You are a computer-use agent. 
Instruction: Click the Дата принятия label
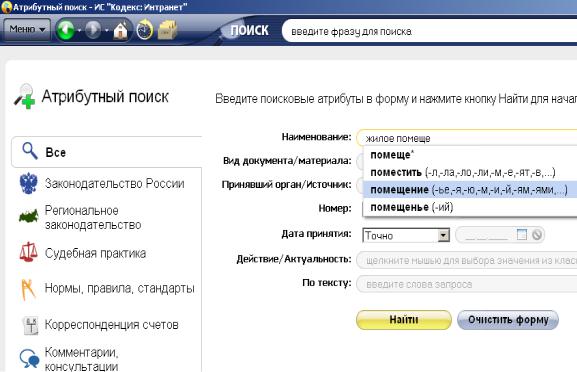pyautogui.click(x=316, y=234)
